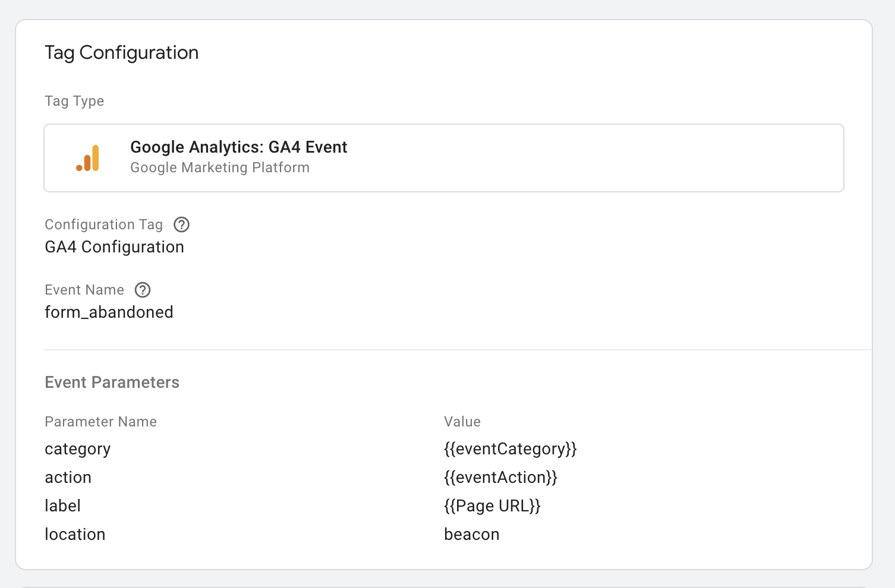This screenshot has width=895, height=588.
Task: Open help icon next to Event Name
Action: click(143, 290)
